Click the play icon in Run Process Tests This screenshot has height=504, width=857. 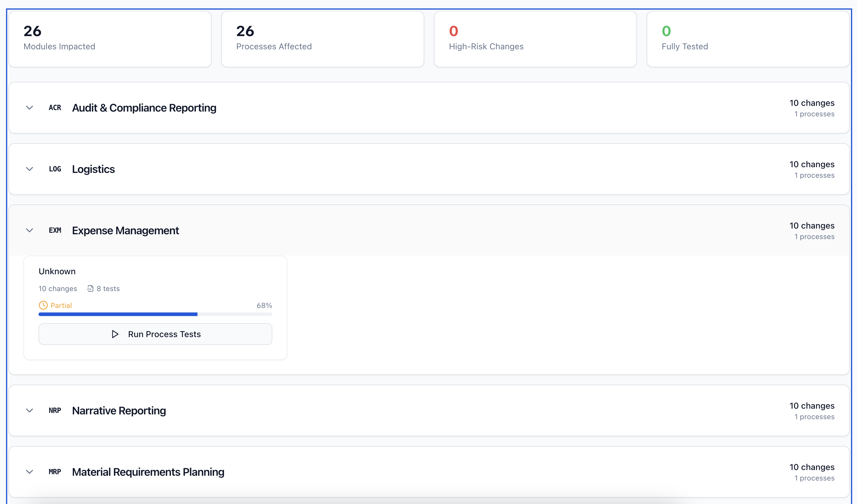pos(115,334)
